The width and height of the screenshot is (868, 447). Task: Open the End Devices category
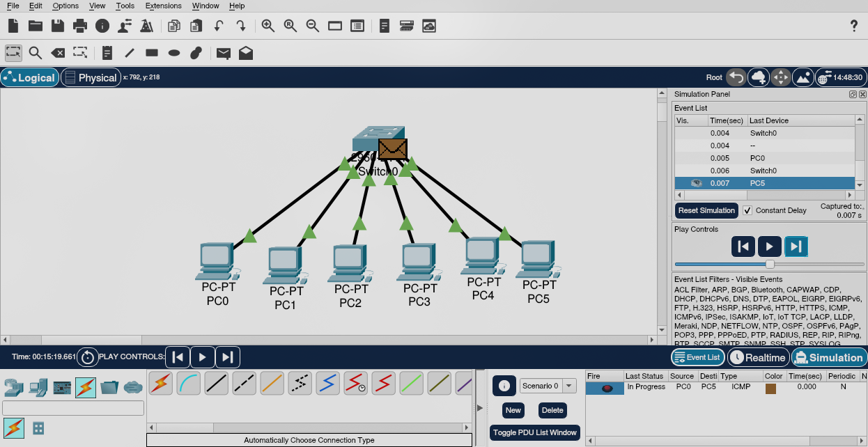(38, 387)
